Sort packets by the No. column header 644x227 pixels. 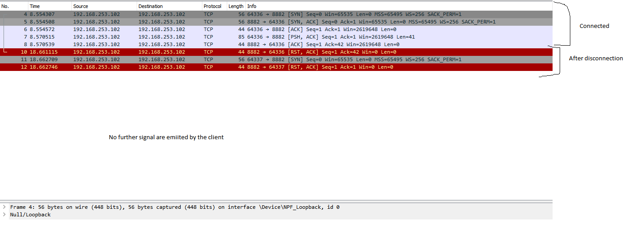14,6
